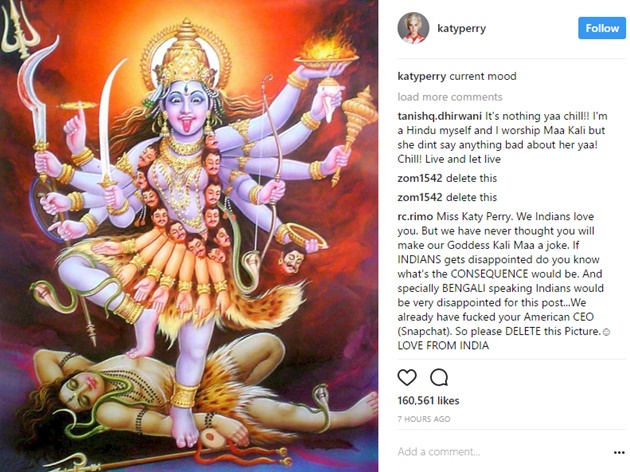Open the first zom1542 commenter link
Screen dimensions: 630x472
420,178
